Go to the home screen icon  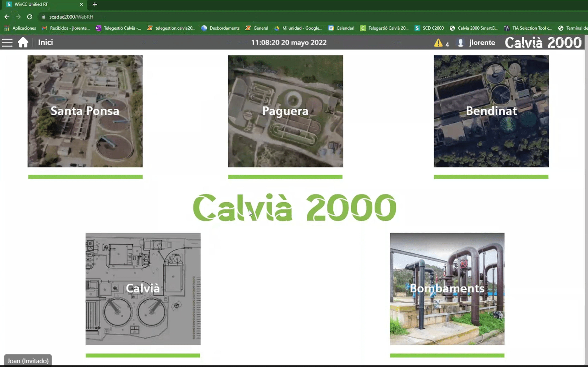coord(23,42)
